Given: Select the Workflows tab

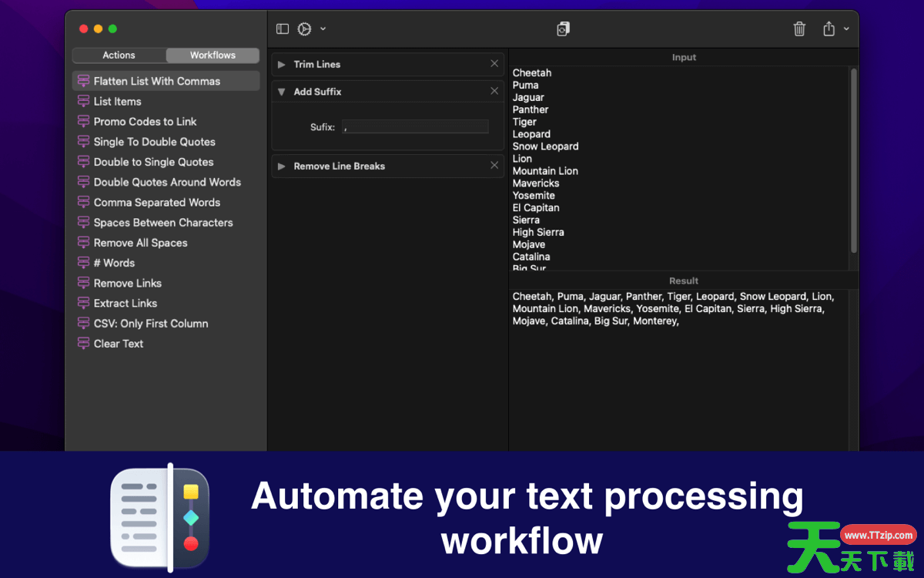Looking at the screenshot, I should click(213, 55).
